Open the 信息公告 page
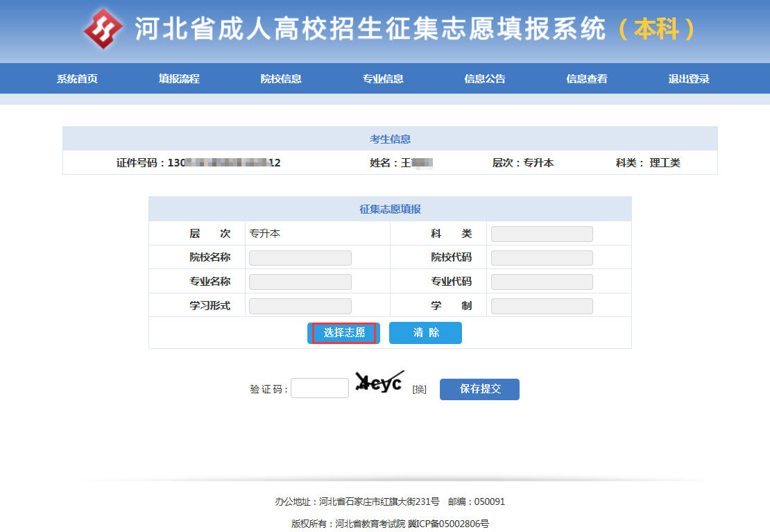The width and height of the screenshot is (770, 532). (485, 79)
